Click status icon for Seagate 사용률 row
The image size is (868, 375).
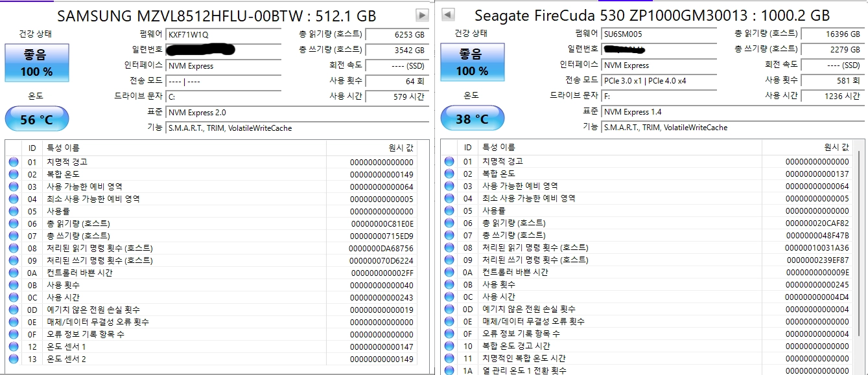pos(449,210)
